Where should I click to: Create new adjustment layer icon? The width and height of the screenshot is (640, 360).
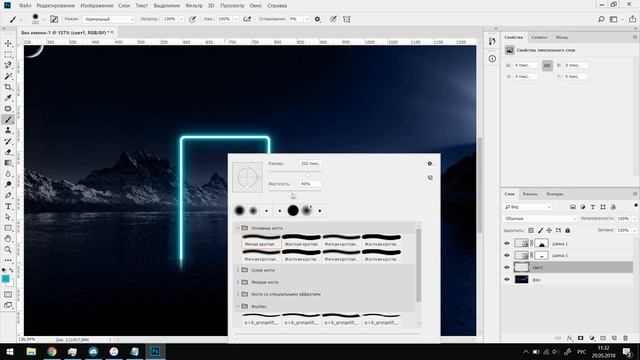click(592, 338)
